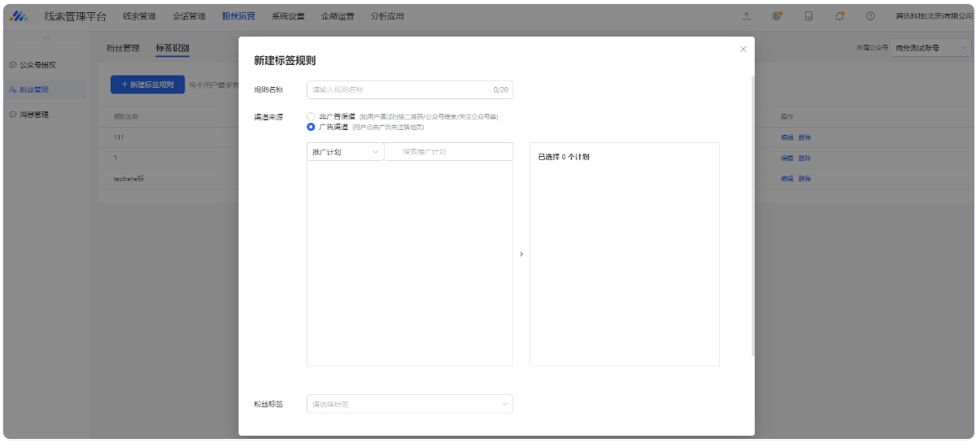Image resolution: width=980 pixels, height=443 pixels.
Task: Collapse the left sidebar with toggle icon
Action: [x=46, y=38]
